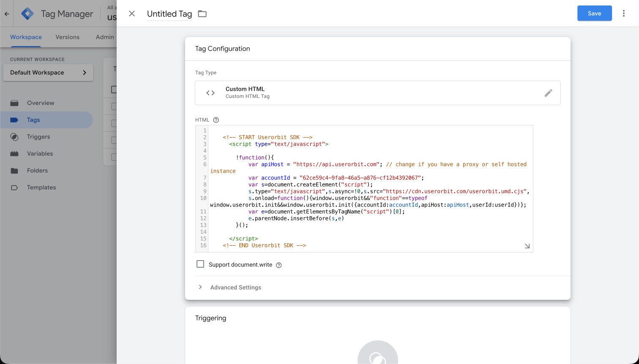
Task: Open Overview in the sidebar
Action: 46,103
